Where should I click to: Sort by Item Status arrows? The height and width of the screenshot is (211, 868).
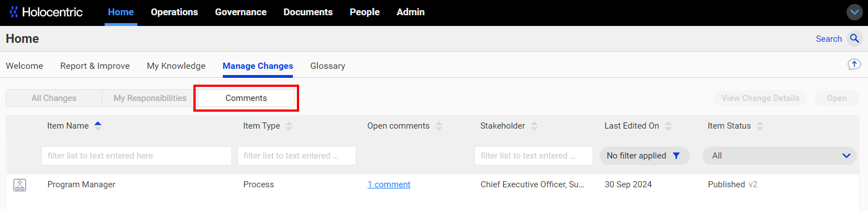(760, 126)
